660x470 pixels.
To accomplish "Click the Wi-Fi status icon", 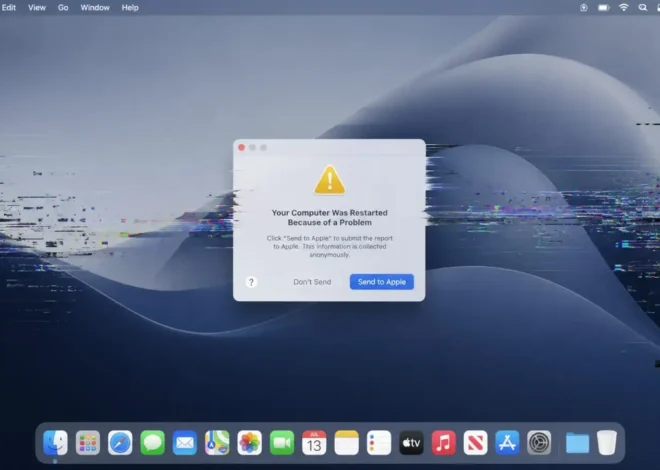I will point(623,7).
